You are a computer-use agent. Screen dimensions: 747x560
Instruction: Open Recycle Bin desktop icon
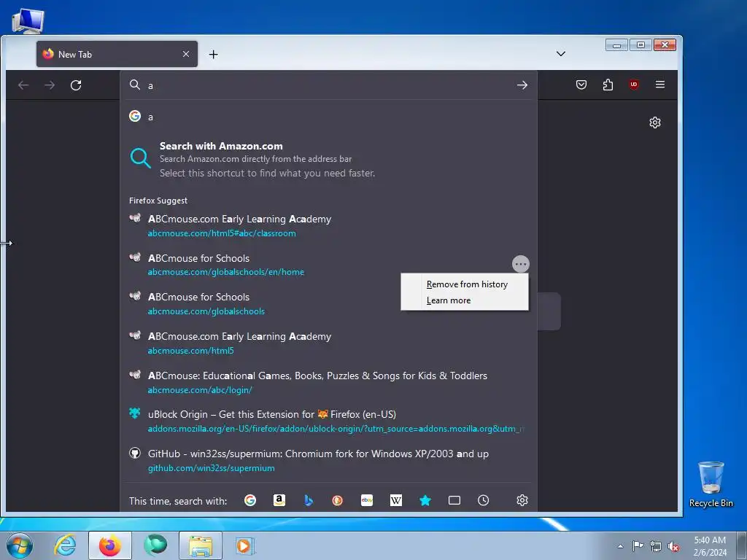coord(711,484)
